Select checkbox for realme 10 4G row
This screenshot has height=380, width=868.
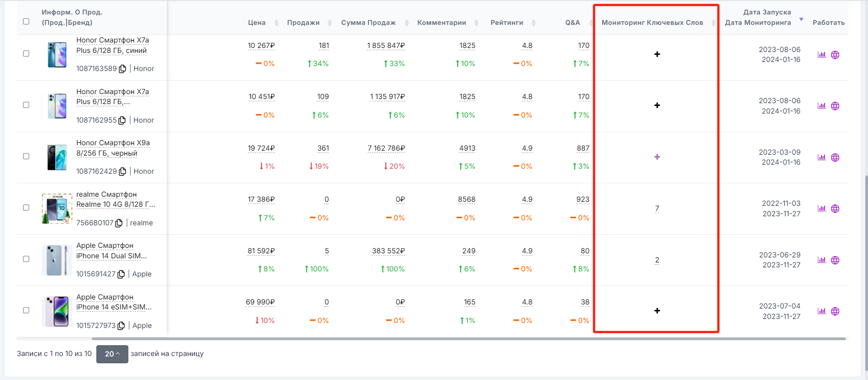[26, 207]
